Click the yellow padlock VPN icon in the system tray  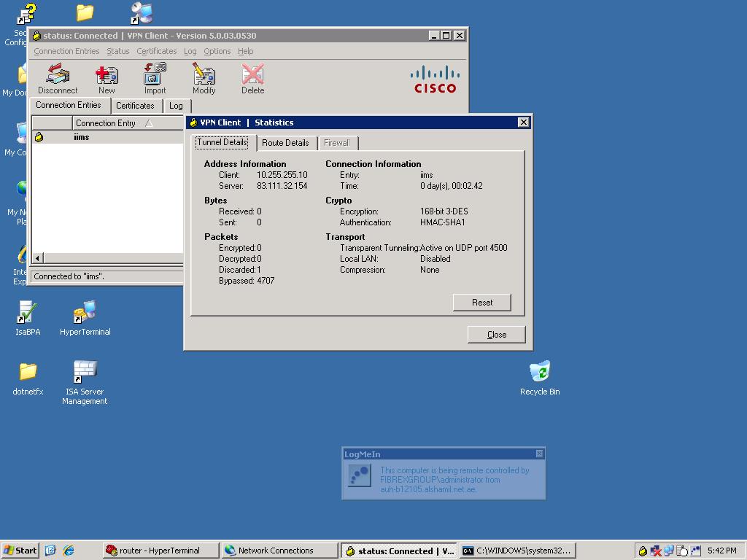(643, 551)
